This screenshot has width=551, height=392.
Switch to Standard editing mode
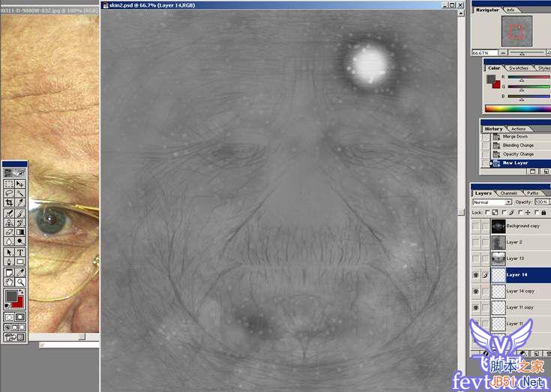[x=9, y=317]
